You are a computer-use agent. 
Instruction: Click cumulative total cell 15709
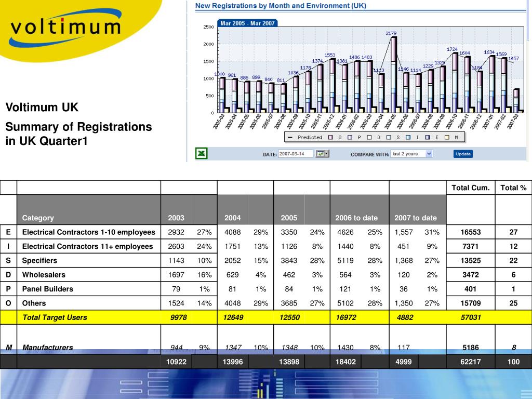(471, 303)
